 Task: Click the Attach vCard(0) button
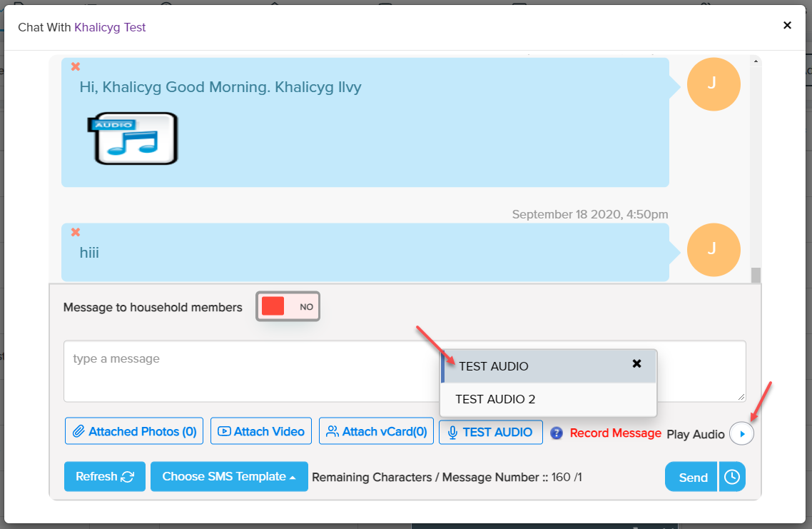pyautogui.click(x=376, y=431)
